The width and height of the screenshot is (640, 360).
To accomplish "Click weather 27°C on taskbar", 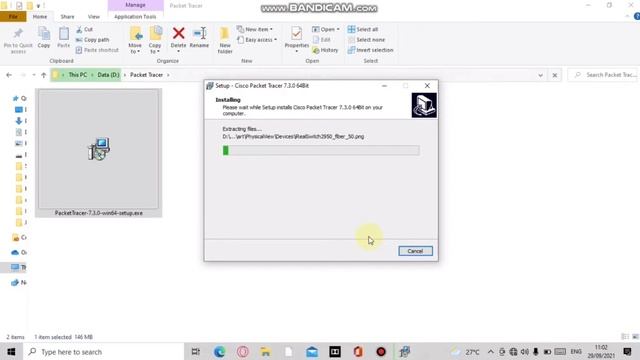I will click(x=465, y=352).
